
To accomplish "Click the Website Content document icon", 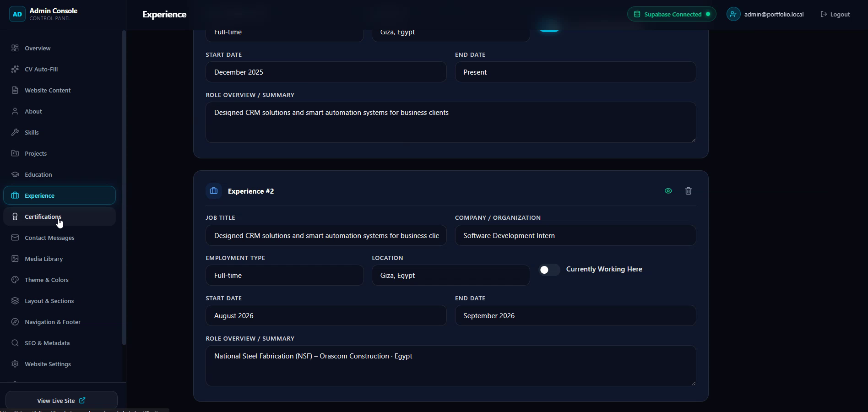I will 15,90.
